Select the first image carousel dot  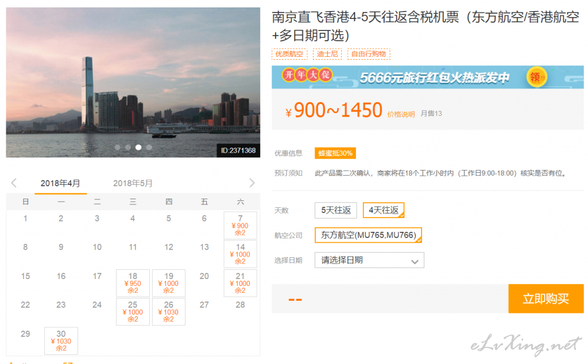[117, 148]
